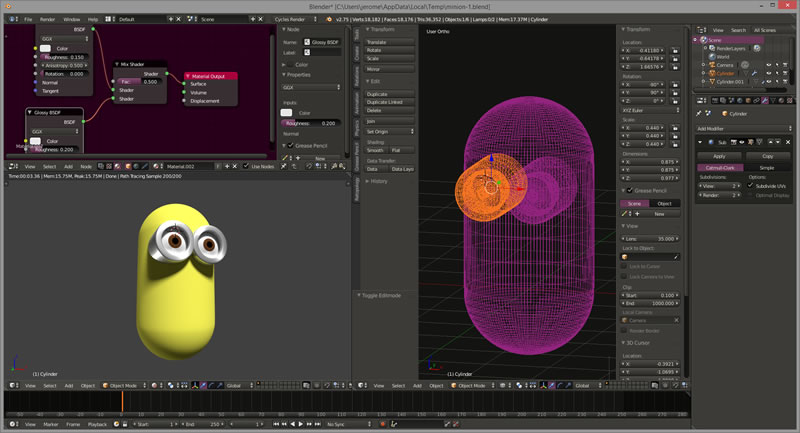Image resolution: width=800 pixels, height=433 pixels.
Task: Open the GGX distribution dropdown in node properties
Action: pos(311,87)
